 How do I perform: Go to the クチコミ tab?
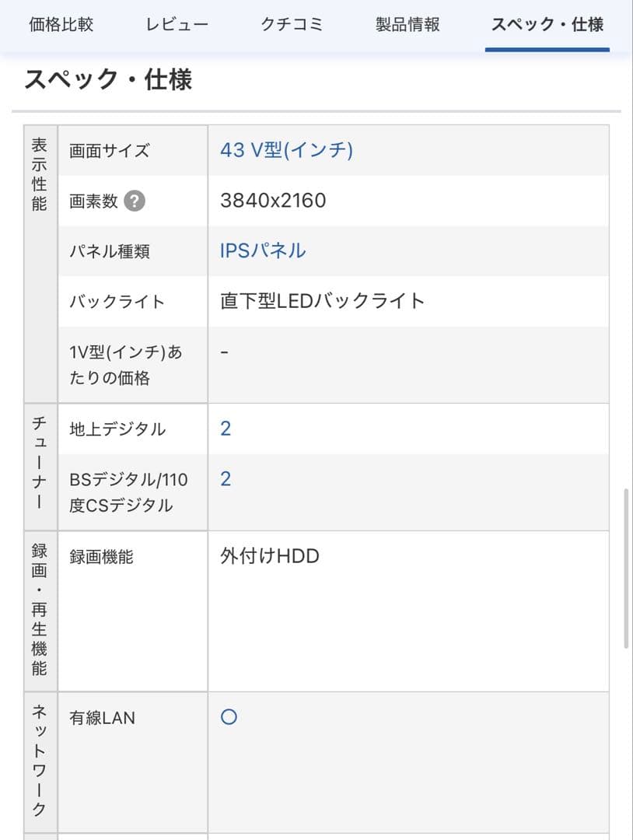(x=292, y=24)
